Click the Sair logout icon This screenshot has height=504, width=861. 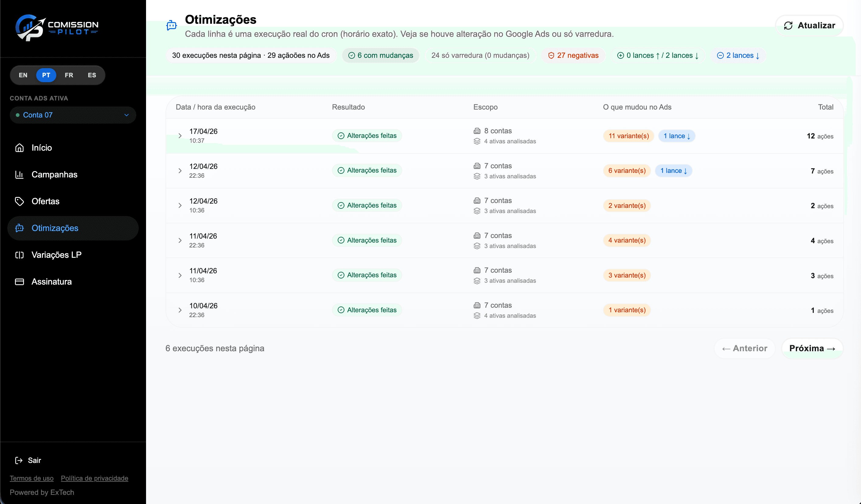(x=19, y=460)
